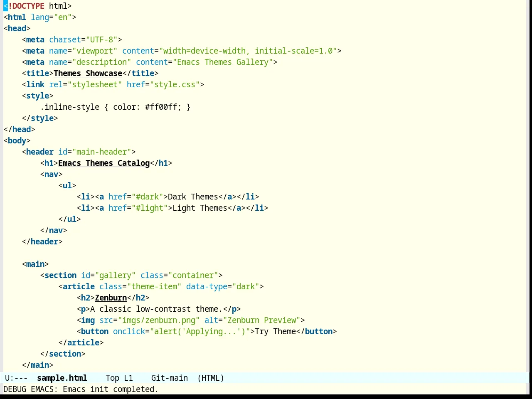Viewport: 532px width, 399px height.
Task: Click the "Zenburn Preview" alt value
Action: (261, 320)
